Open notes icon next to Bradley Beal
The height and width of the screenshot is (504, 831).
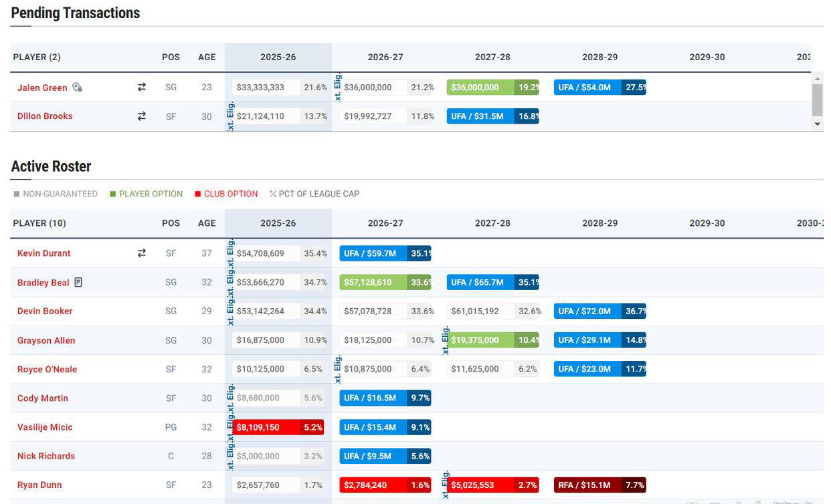[78, 282]
